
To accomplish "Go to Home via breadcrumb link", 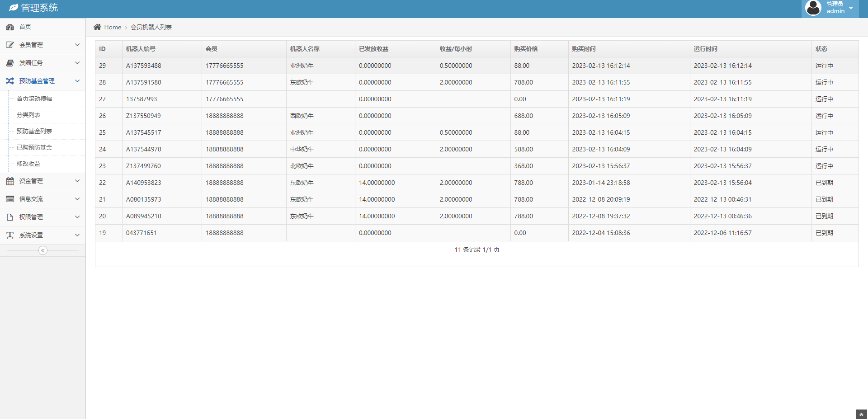I will point(113,27).
